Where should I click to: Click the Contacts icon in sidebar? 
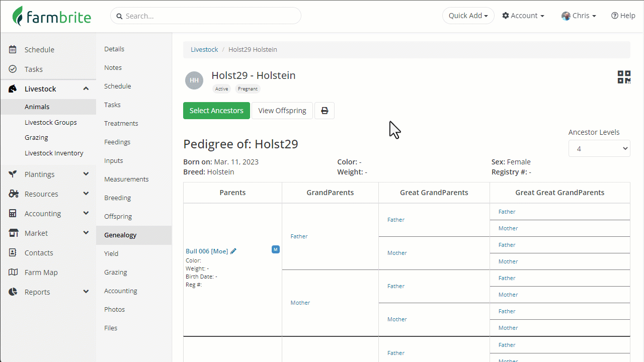tap(13, 253)
